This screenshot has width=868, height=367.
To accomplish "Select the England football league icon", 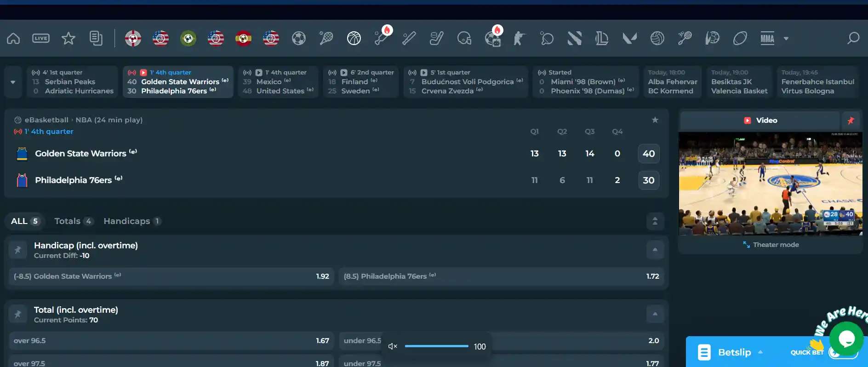I will [133, 38].
